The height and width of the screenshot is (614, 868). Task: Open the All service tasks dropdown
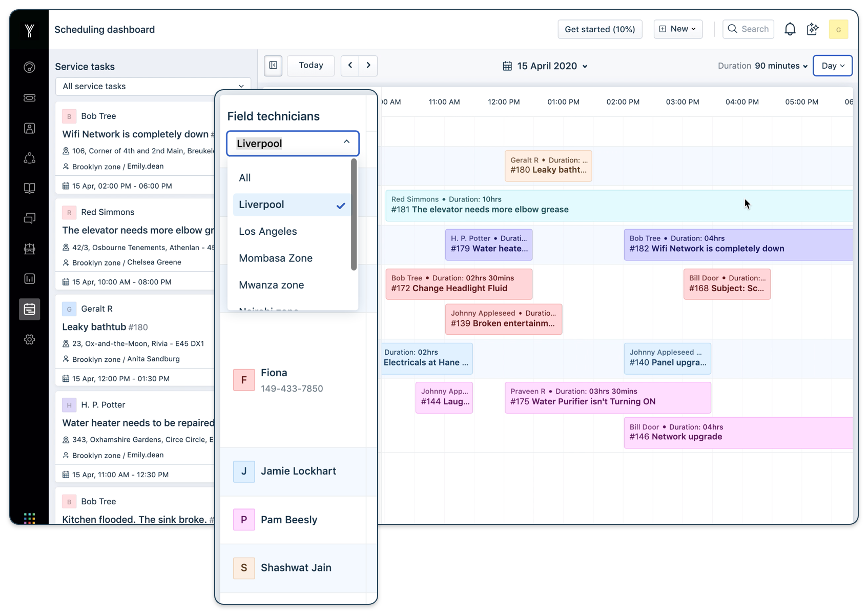tap(152, 86)
